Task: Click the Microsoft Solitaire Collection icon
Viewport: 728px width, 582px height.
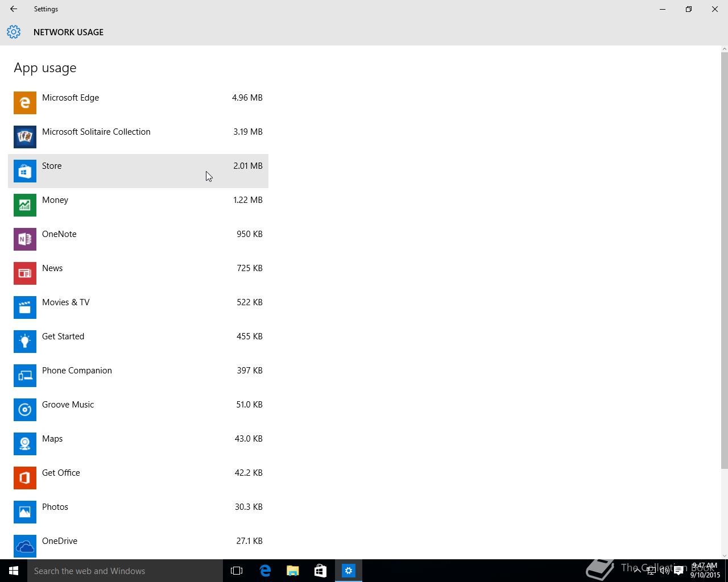Action: (25, 137)
